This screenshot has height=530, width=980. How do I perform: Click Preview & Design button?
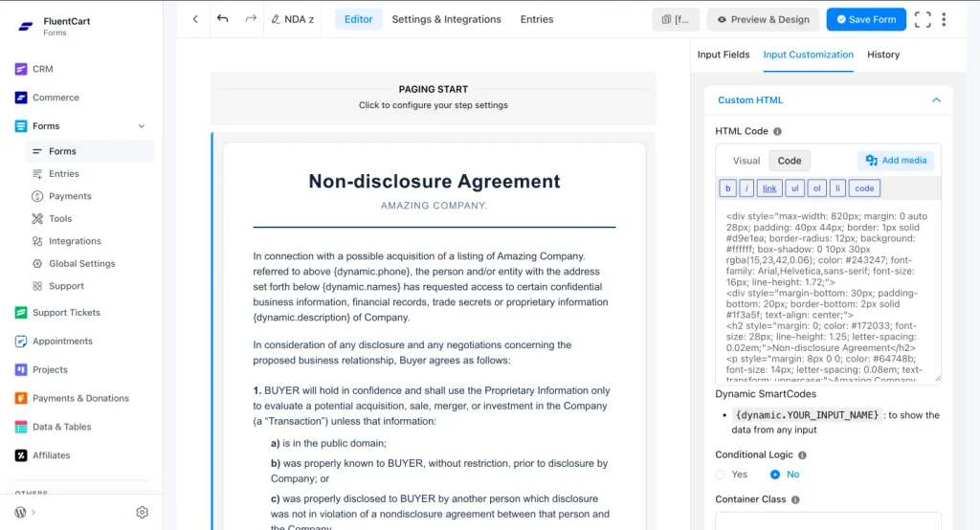[x=763, y=19]
